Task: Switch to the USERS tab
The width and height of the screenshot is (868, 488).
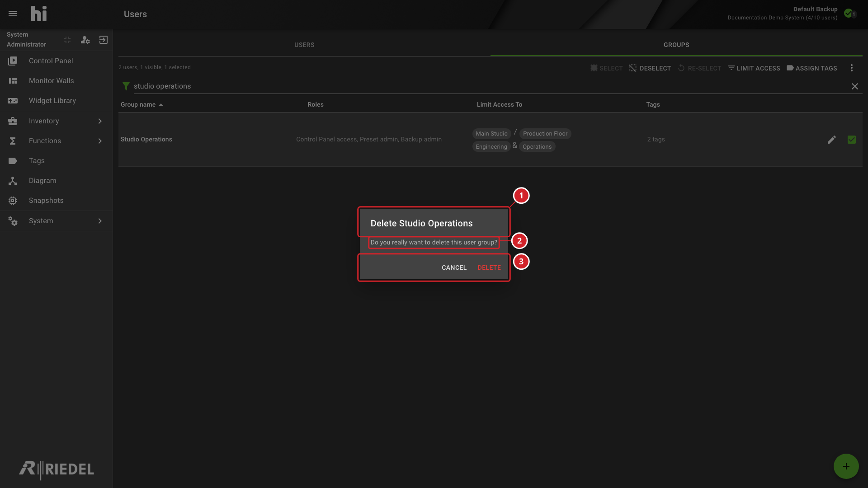Action: [304, 45]
